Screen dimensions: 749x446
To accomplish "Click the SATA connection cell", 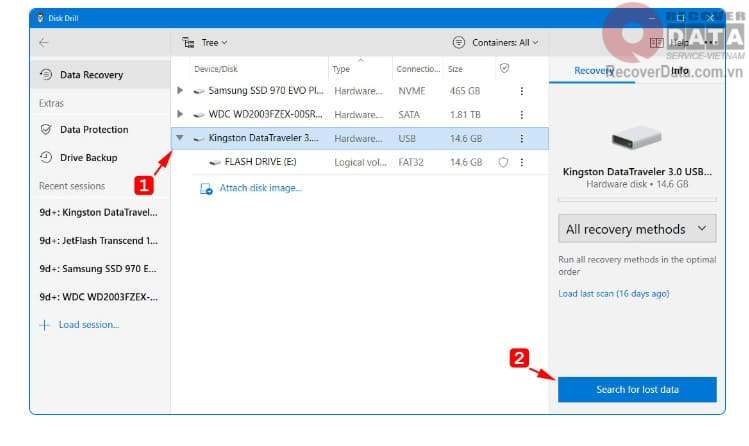I will 409,115.
